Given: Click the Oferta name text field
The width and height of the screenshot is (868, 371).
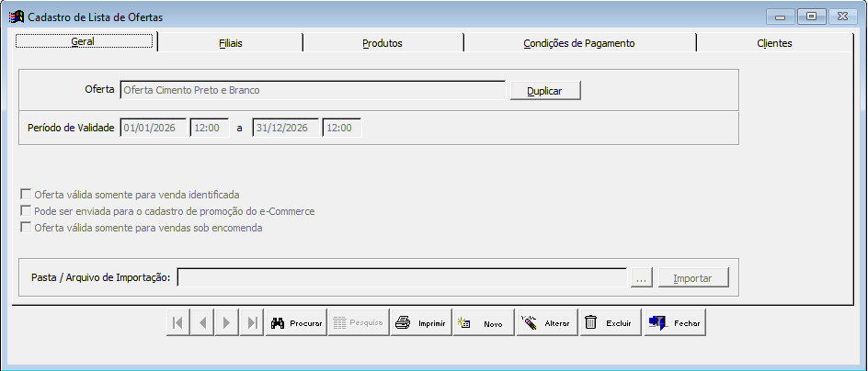Looking at the screenshot, I should (312, 90).
